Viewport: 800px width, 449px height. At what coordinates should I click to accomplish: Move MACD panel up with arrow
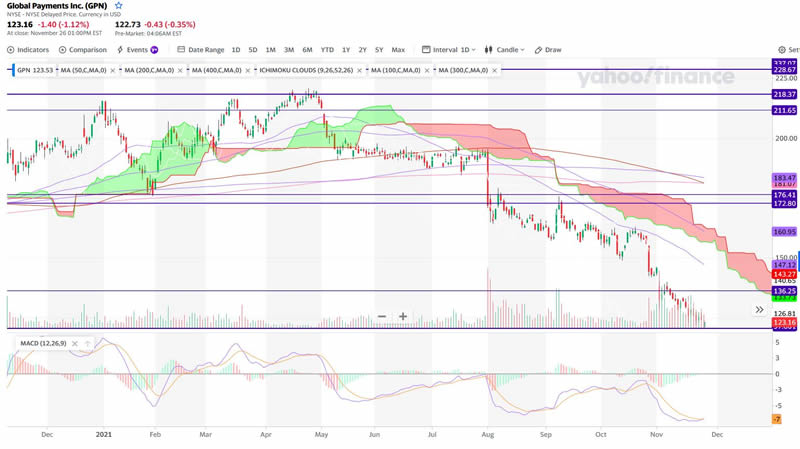(87, 344)
